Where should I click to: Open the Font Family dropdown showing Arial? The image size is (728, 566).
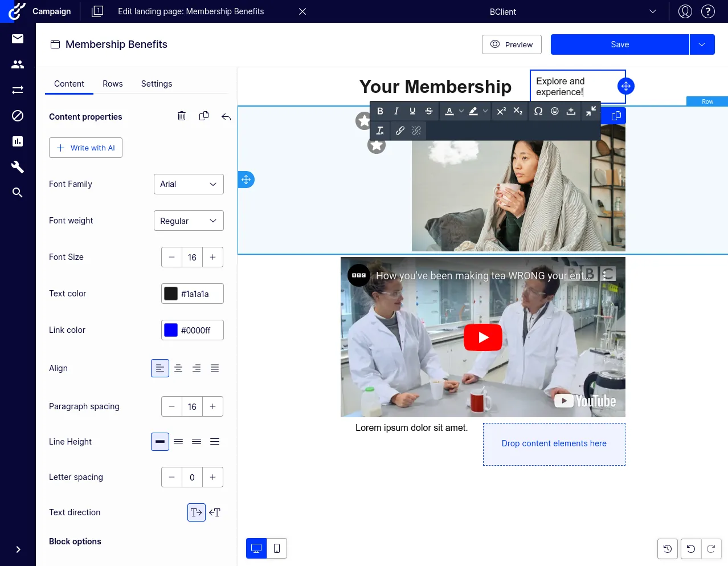189,184
